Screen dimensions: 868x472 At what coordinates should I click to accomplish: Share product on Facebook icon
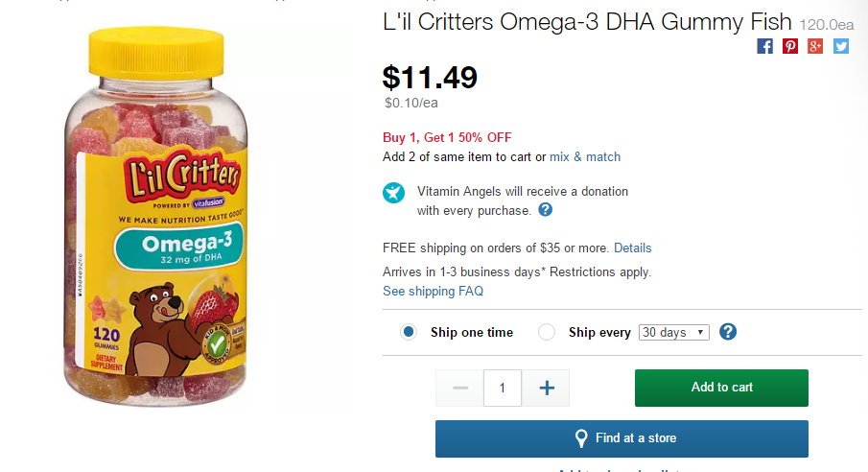764,46
